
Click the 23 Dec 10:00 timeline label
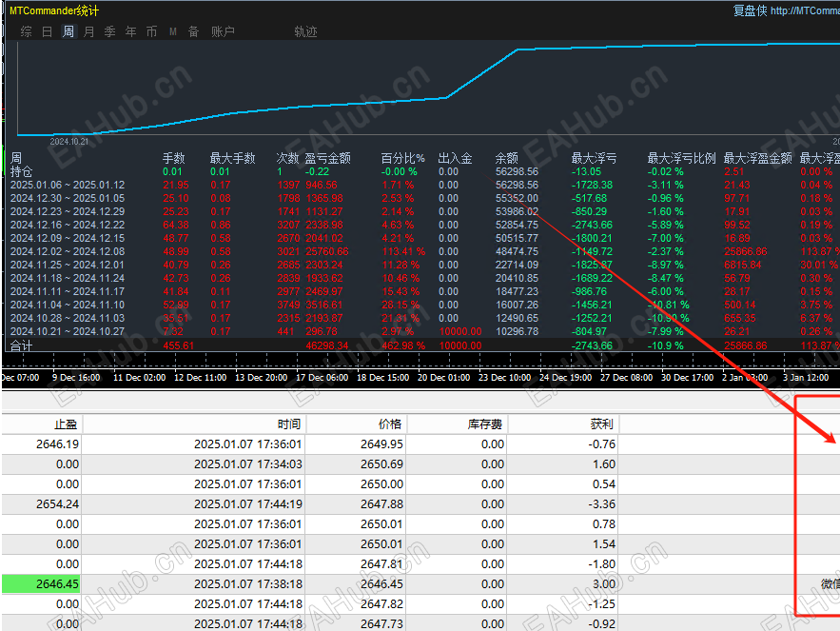click(504, 378)
